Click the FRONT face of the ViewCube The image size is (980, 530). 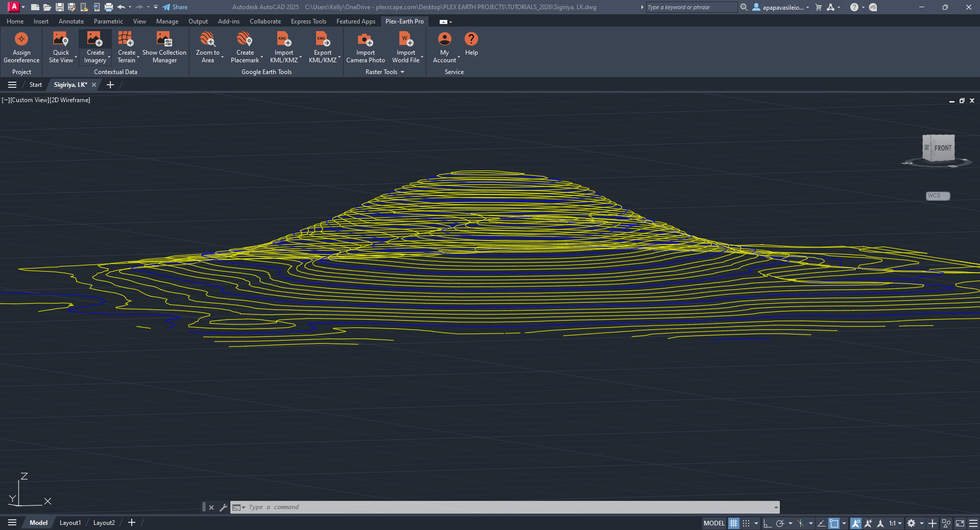pos(943,148)
